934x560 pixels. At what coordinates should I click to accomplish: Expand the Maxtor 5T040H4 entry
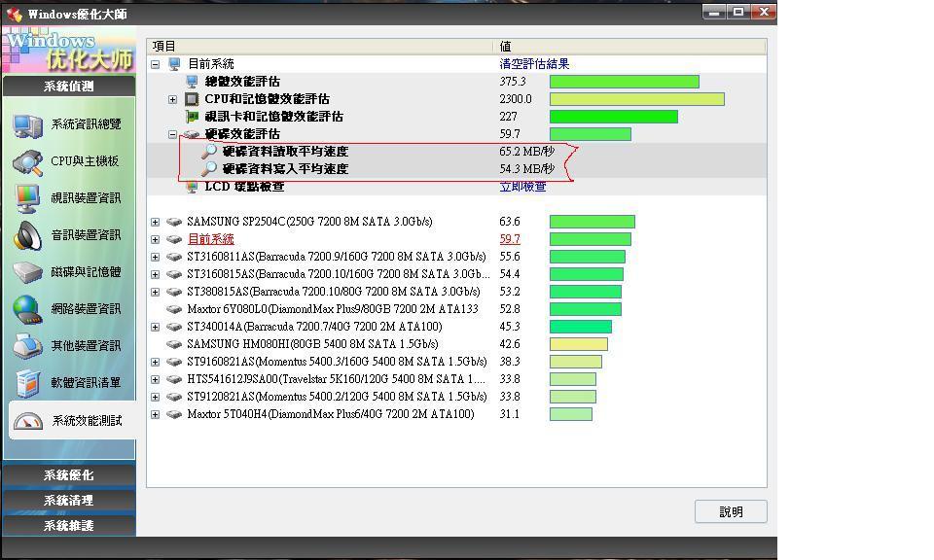156,415
